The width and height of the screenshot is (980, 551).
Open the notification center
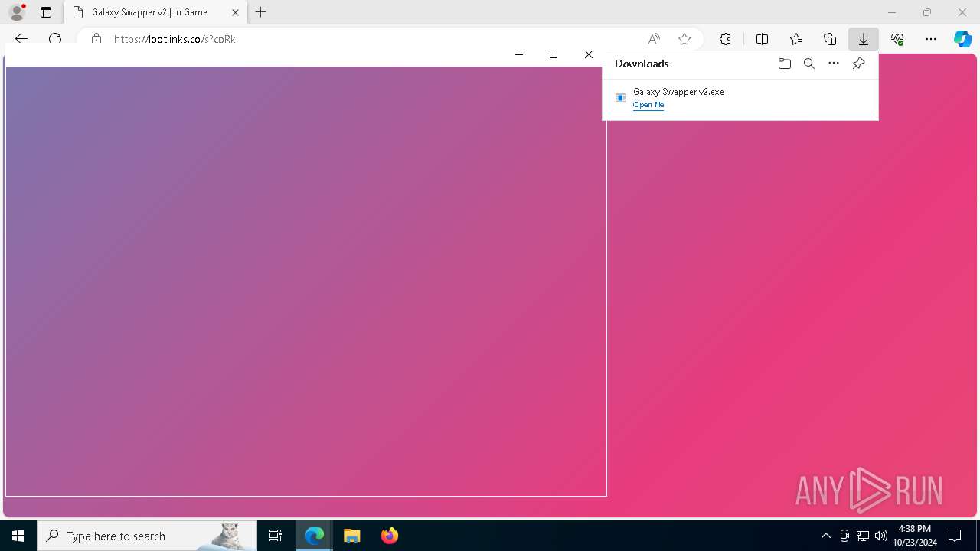click(955, 536)
